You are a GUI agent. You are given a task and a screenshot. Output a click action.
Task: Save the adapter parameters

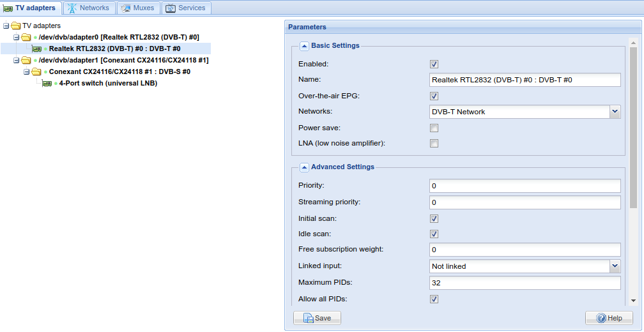pos(317,318)
